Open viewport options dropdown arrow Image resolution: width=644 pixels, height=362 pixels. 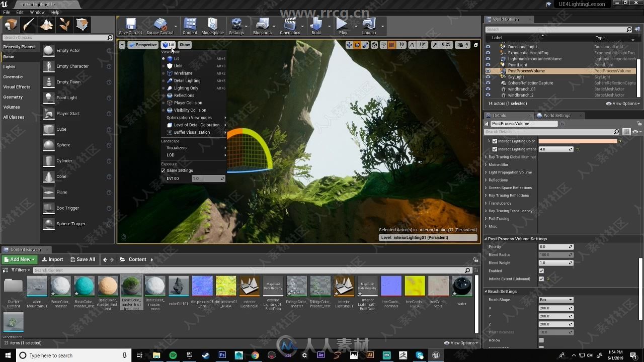click(x=122, y=45)
